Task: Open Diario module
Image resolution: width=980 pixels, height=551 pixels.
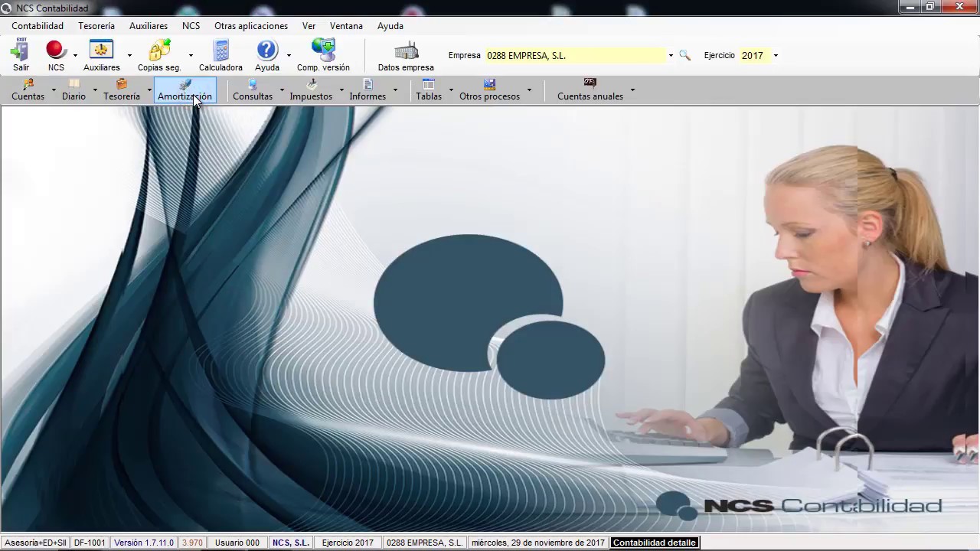Action: (73, 90)
